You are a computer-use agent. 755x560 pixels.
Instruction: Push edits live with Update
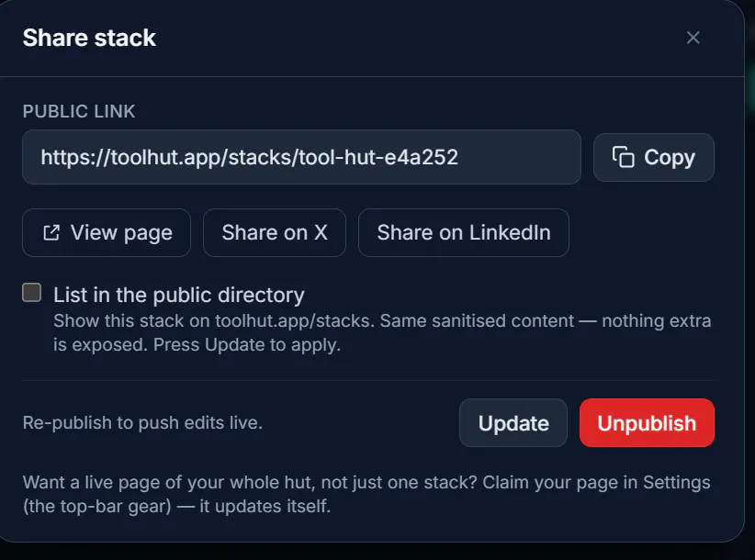tap(513, 423)
